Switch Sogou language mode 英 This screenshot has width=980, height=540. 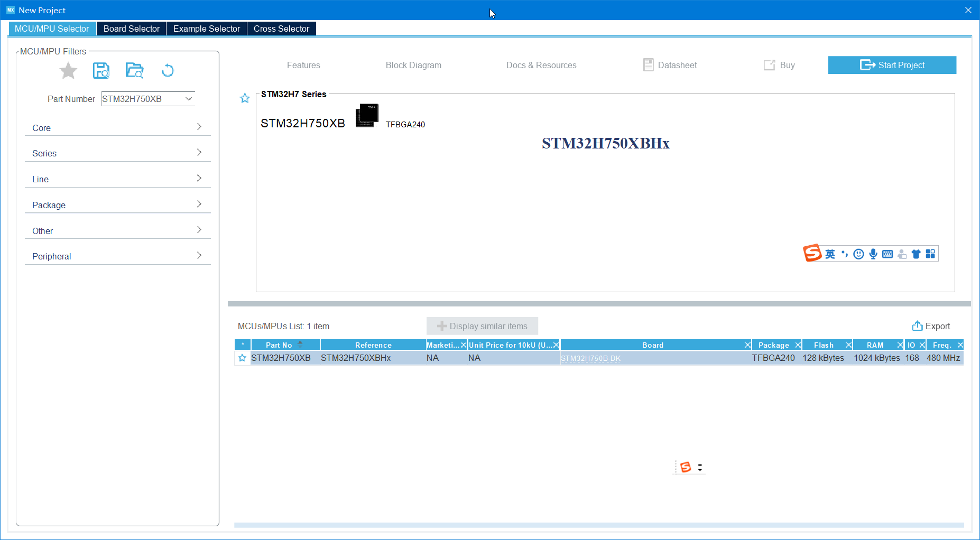pos(830,254)
